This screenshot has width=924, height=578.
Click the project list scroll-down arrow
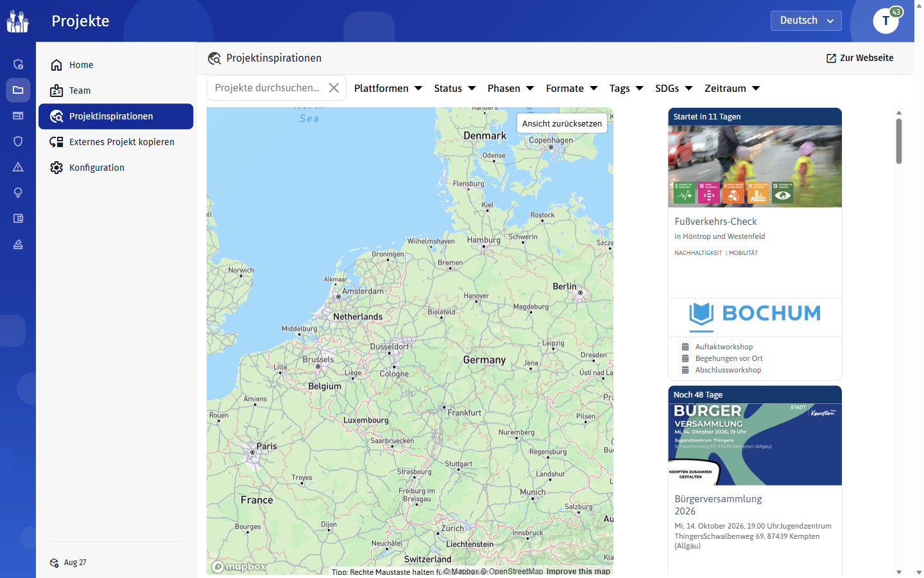(899, 572)
